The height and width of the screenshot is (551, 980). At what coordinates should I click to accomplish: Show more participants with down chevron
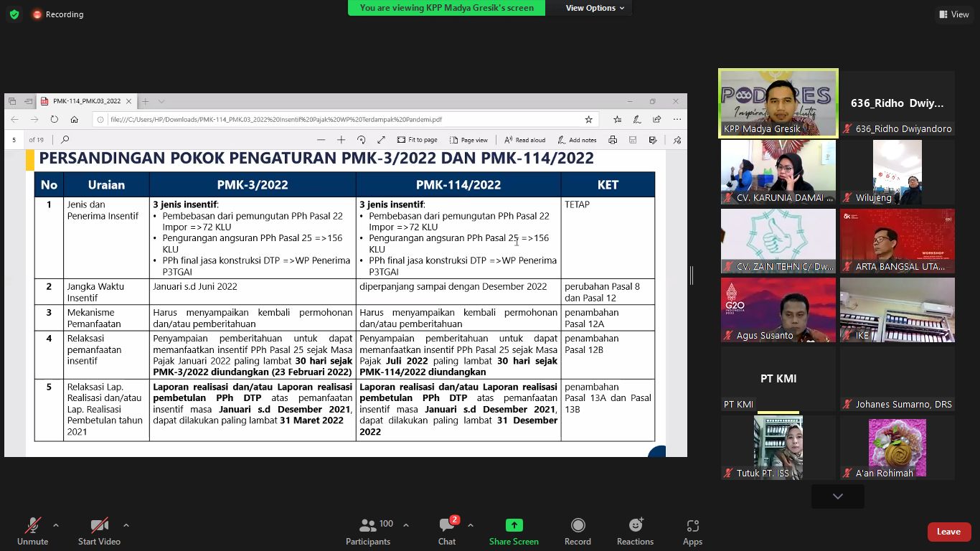[x=837, y=496]
